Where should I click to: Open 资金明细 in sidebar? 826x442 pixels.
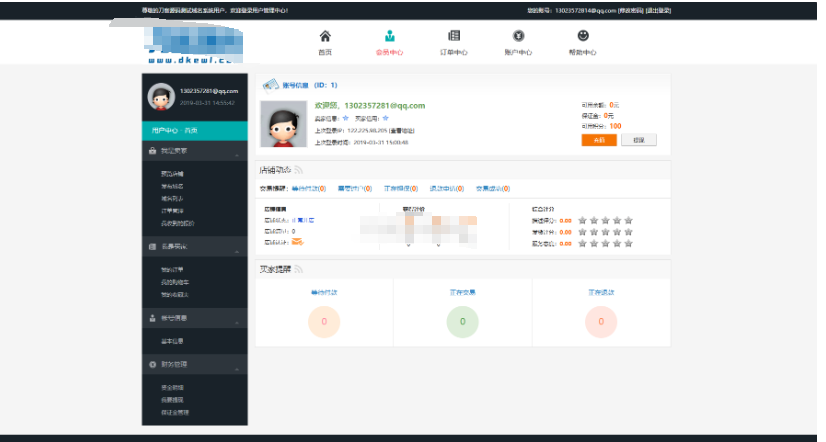(172, 388)
